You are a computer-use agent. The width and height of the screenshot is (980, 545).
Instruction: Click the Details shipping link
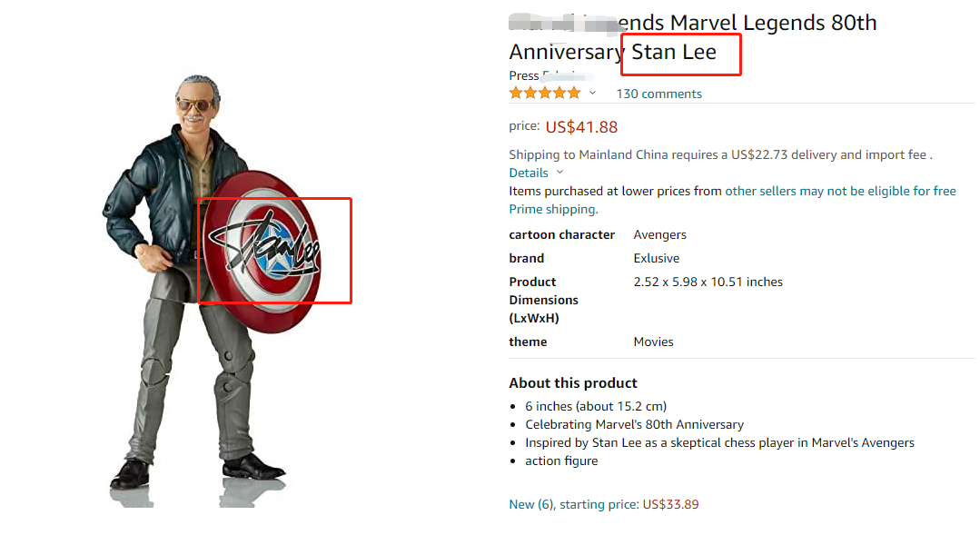pos(529,173)
